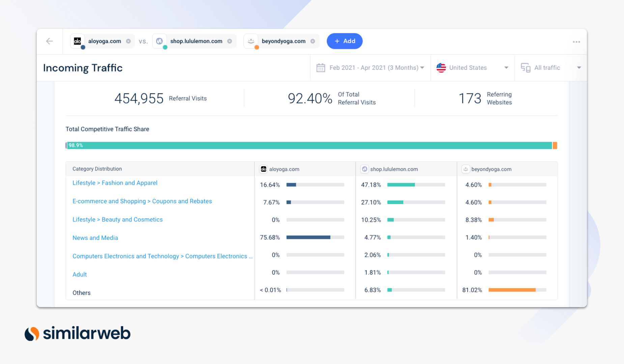This screenshot has height=364, width=624.
Task: Open the Adult category link
Action: point(79,274)
